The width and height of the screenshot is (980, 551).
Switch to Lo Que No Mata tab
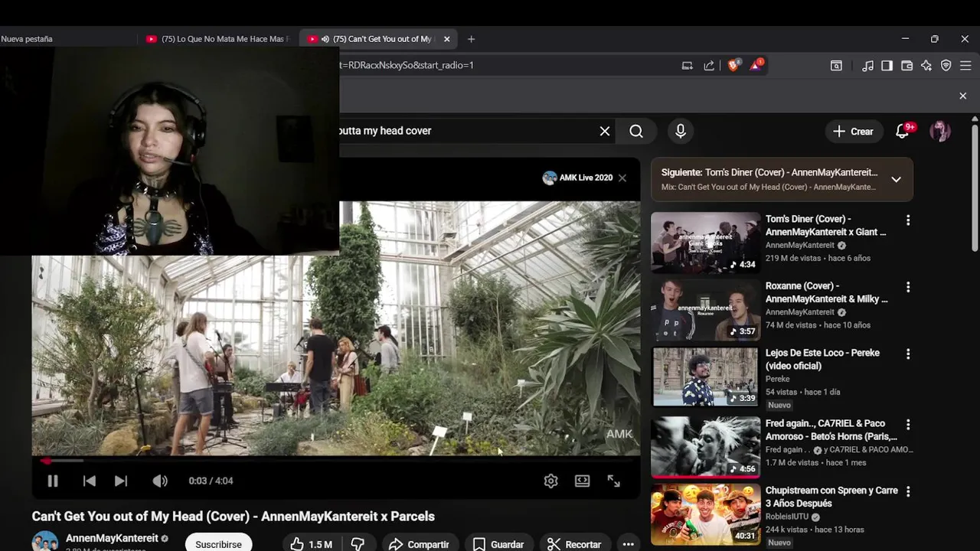click(218, 39)
